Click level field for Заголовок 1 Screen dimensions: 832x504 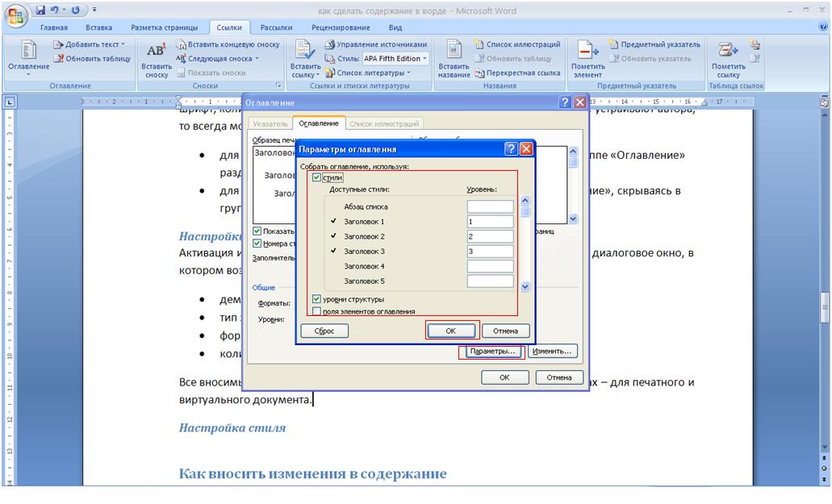tap(491, 222)
